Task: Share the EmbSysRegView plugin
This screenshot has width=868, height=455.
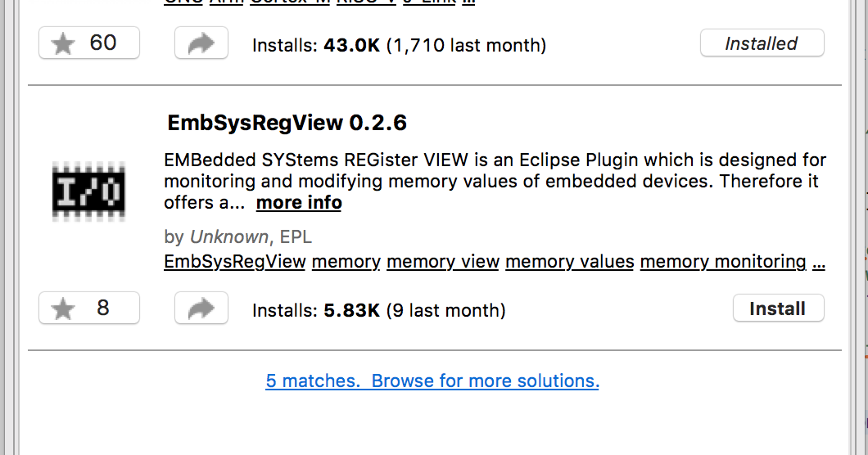Action: pos(201,309)
